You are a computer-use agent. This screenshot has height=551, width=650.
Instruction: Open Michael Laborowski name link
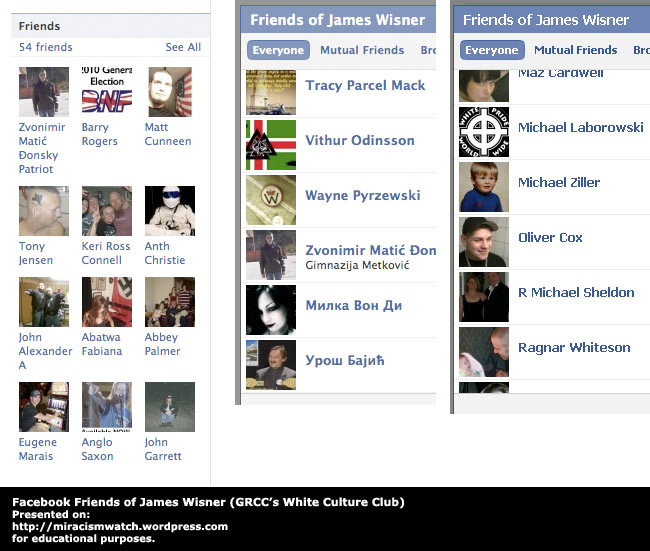tap(581, 127)
